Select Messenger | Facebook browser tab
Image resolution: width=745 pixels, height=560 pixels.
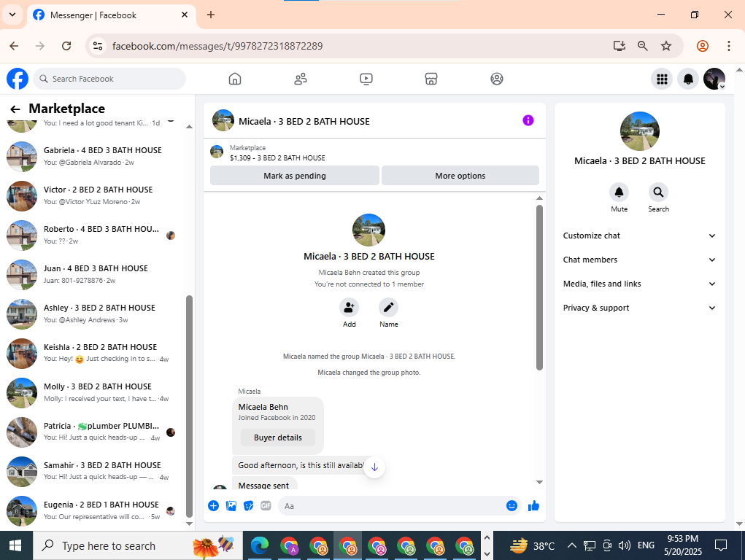(x=112, y=15)
